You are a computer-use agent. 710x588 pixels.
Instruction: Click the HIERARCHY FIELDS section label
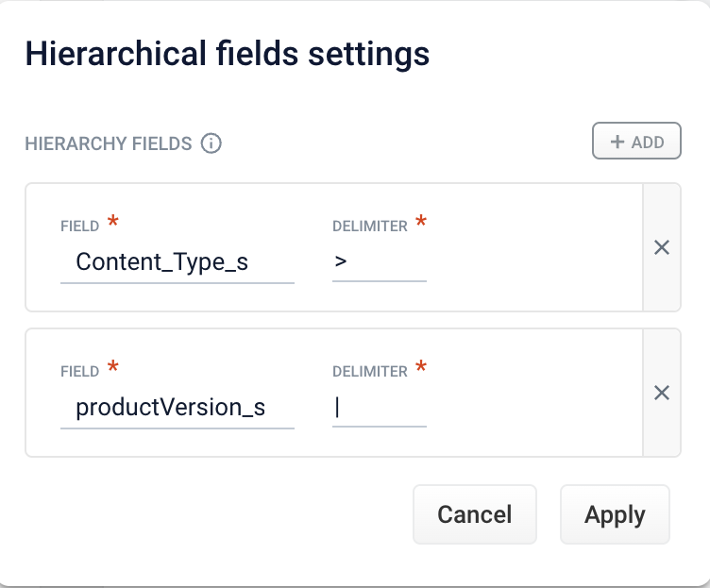click(x=109, y=144)
